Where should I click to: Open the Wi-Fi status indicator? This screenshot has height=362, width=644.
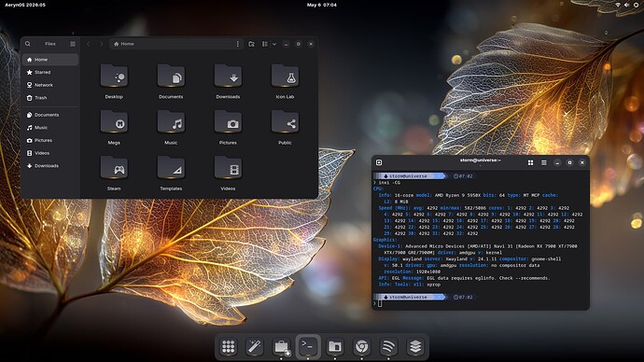click(618, 5)
